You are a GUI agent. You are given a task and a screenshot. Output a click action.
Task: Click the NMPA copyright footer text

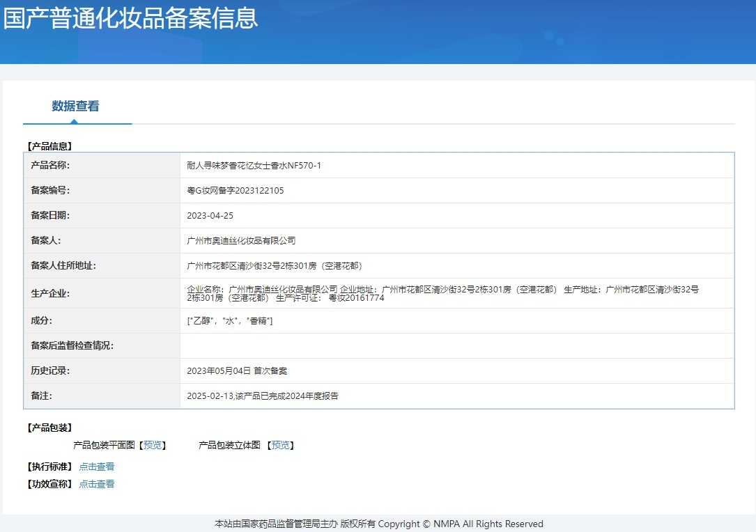pos(379,524)
